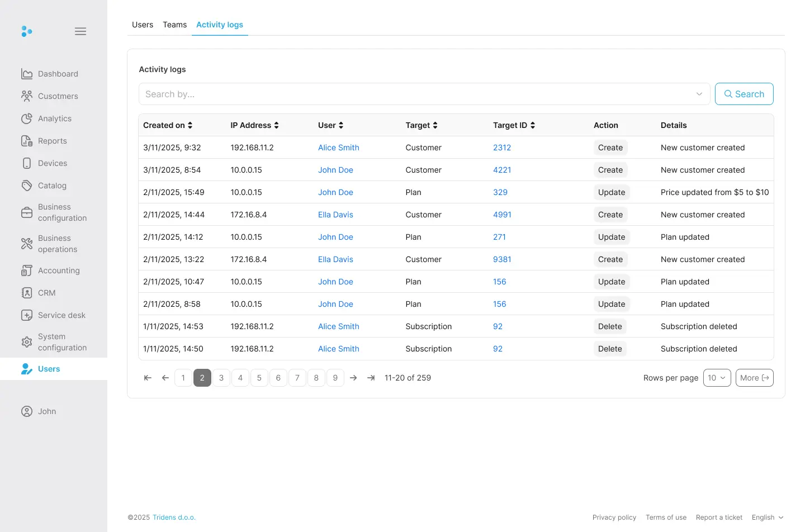This screenshot has height=532, width=805.
Task: Select the Analytics sidebar icon
Action: [27, 118]
